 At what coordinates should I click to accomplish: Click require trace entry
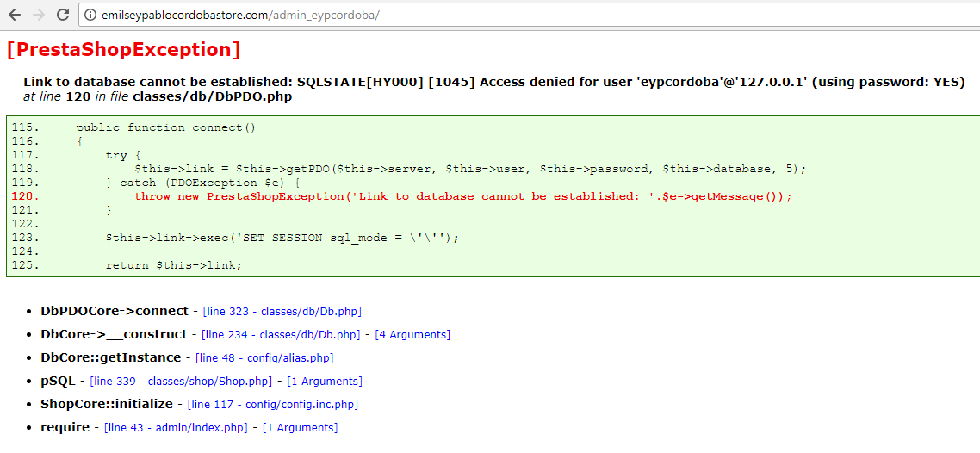pos(65,428)
